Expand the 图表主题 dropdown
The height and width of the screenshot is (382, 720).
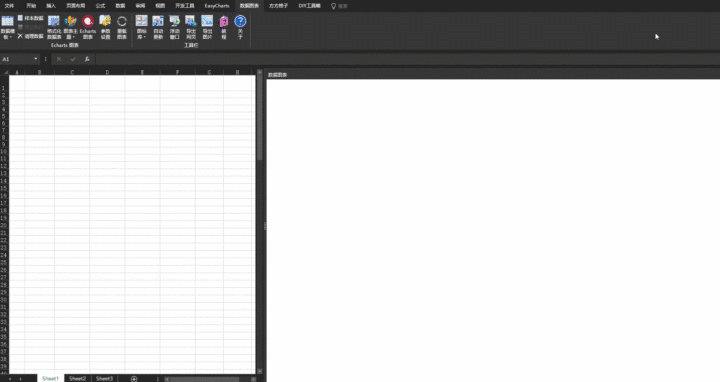pos(70,27)
